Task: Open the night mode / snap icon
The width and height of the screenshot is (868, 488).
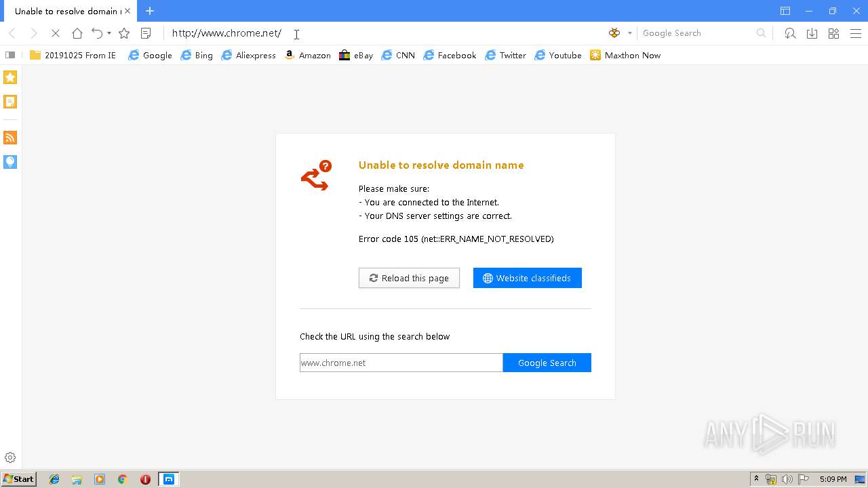Action: [x=790, y=33]
